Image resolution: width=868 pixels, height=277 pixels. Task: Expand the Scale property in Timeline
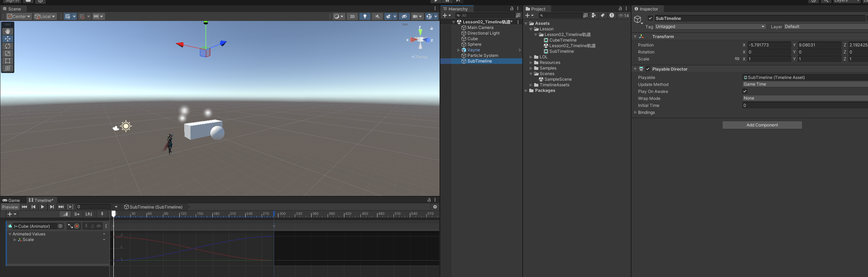click(x=15, y=240)
